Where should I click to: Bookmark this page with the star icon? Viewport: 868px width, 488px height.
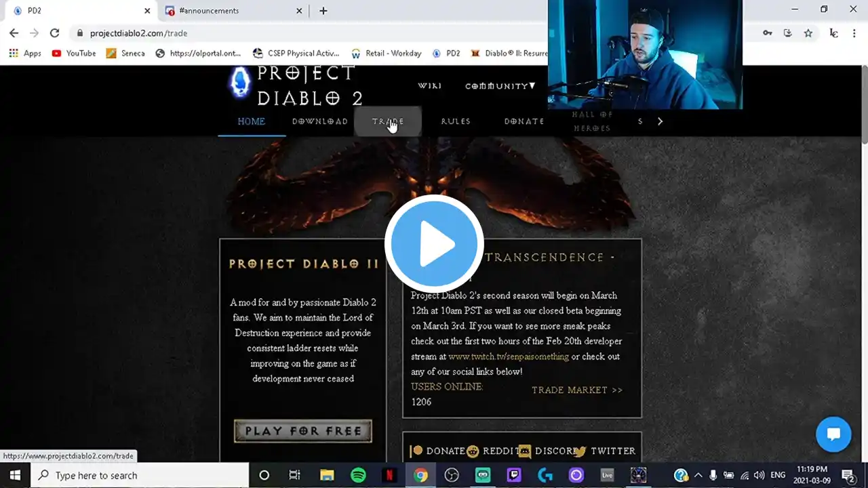[808, 33]
